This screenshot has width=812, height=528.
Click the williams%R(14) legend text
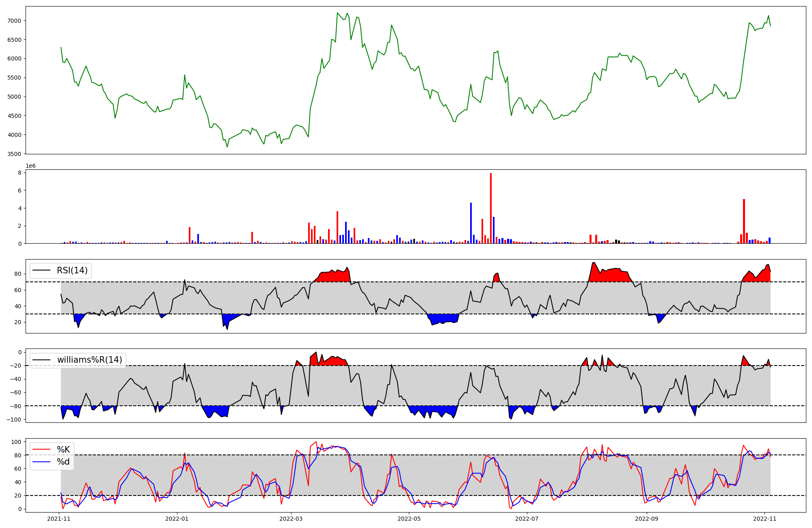pyautogui.click(x=89, y=360)
